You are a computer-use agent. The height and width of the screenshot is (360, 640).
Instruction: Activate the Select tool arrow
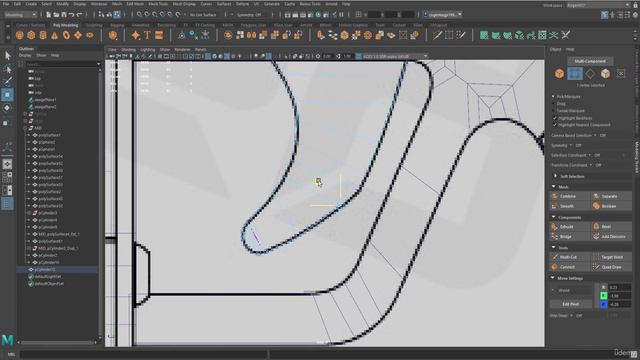7,55
